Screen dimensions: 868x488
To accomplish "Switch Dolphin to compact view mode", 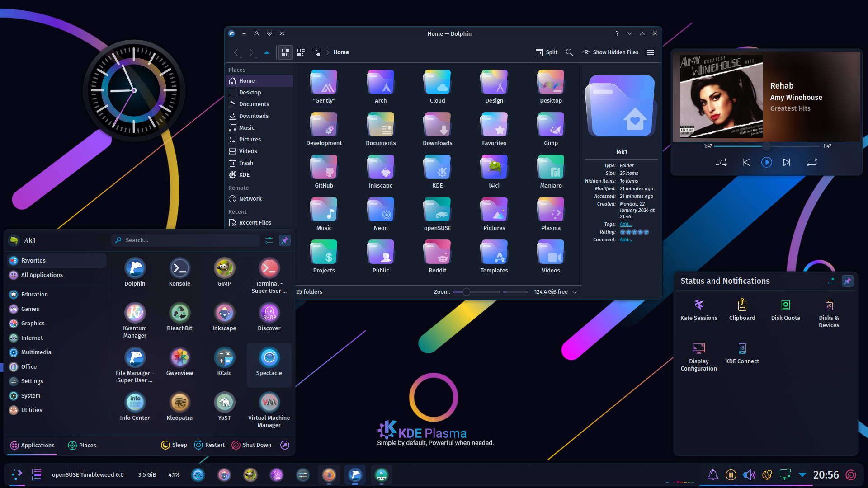I will pos(301,52).
